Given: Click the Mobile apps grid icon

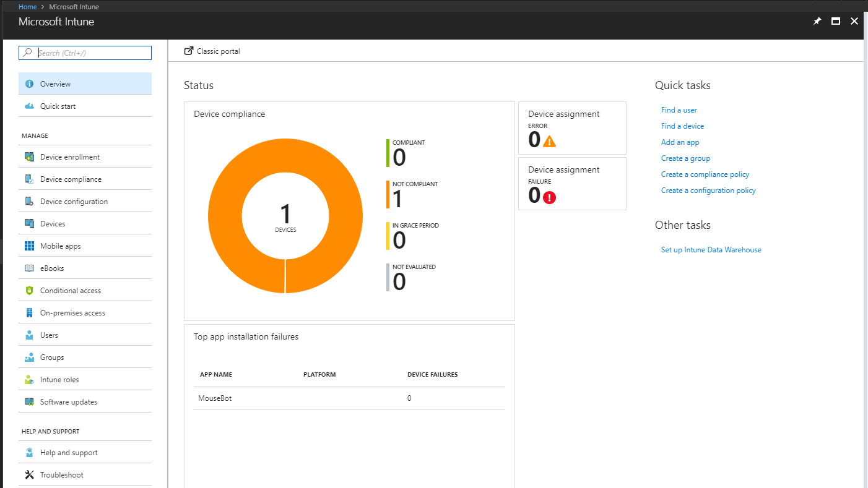Looking at the screenshot, I should (29, 246).
